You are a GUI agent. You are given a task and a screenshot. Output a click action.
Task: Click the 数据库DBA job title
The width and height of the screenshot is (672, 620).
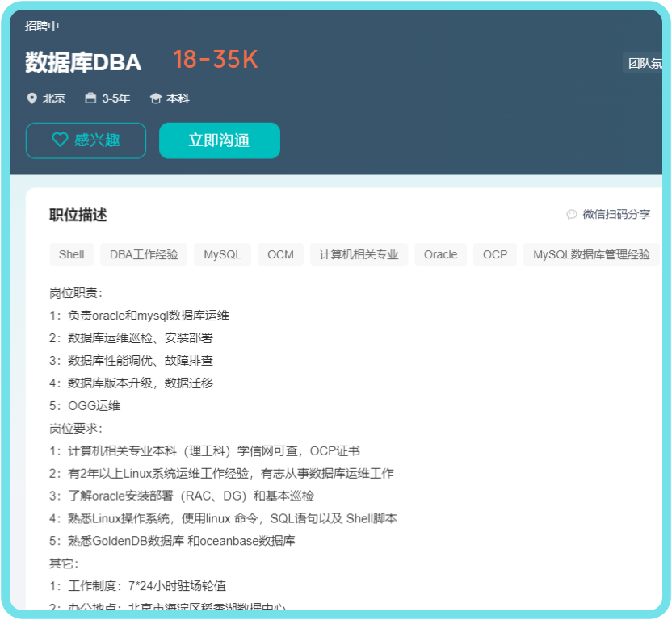click(x=83, y=62)
